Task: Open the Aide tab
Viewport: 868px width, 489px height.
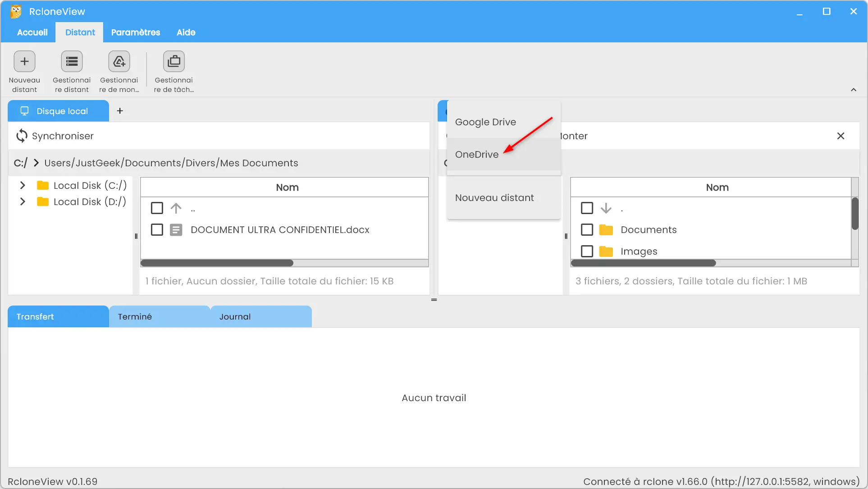Action: pyautogui.click(x=186, y=32)
